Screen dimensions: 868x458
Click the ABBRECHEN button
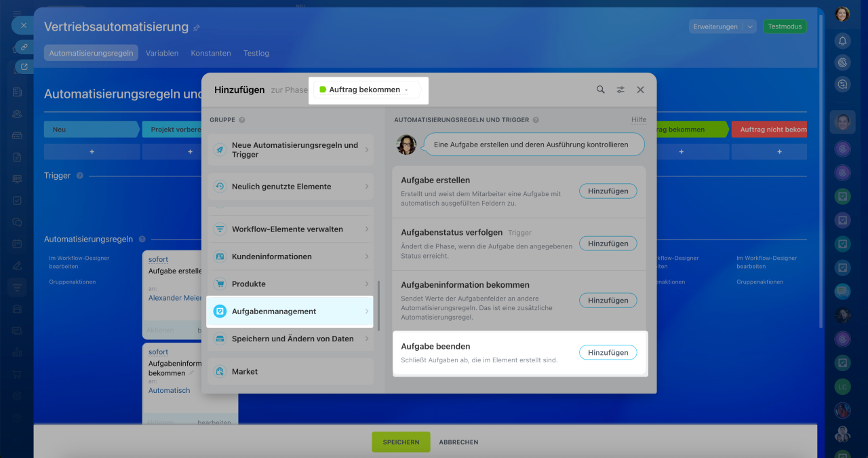tap(458, 442)
